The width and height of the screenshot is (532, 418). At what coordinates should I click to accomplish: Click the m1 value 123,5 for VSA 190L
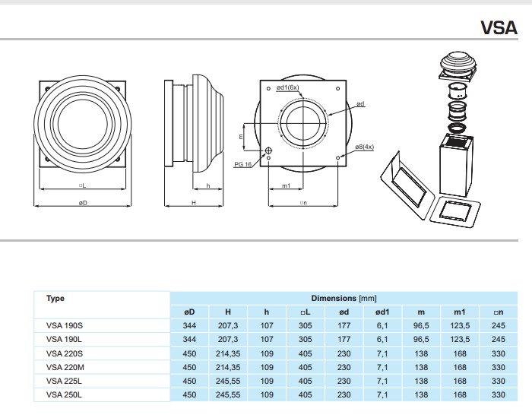460,339
